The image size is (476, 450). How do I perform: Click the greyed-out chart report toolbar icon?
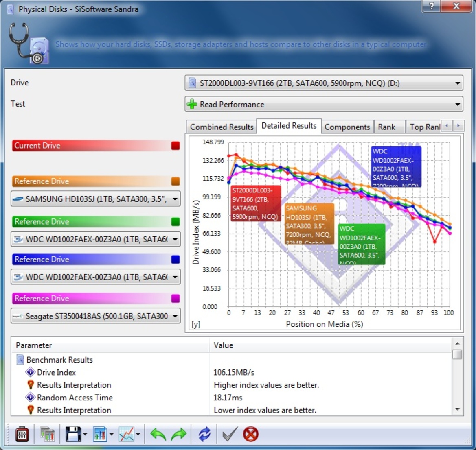(47, 434)
